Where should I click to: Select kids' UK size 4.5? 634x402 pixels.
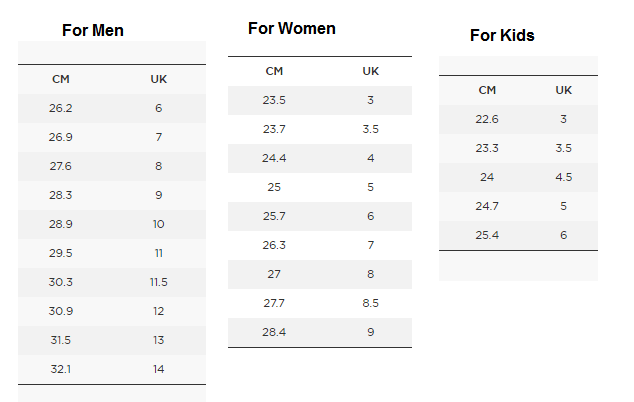564,177
